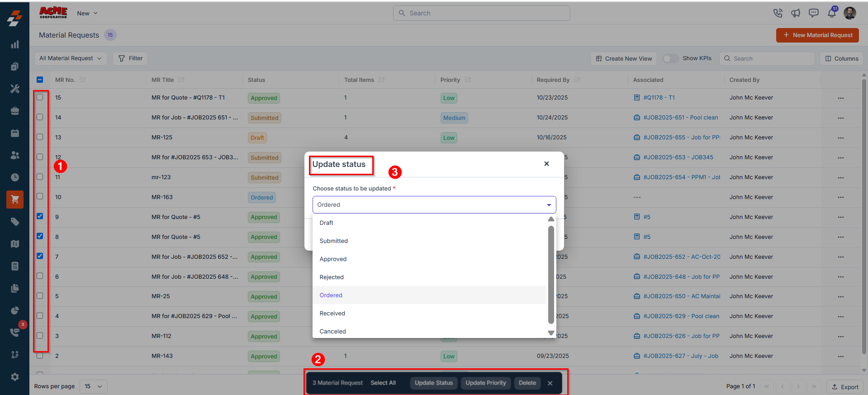Choose Received from status list
The height and width of the screenshot is (395, 868).
[x=429, y=313]
